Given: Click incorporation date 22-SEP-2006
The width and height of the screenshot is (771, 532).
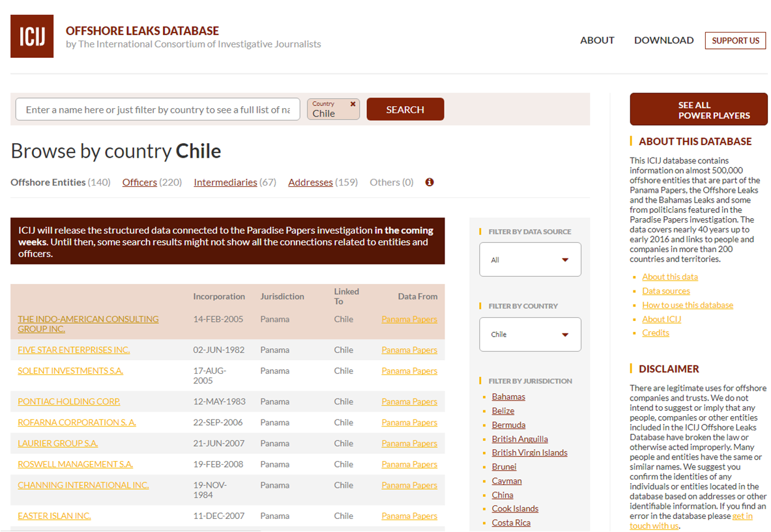Looking at the screenshot, I should [218, 423].
